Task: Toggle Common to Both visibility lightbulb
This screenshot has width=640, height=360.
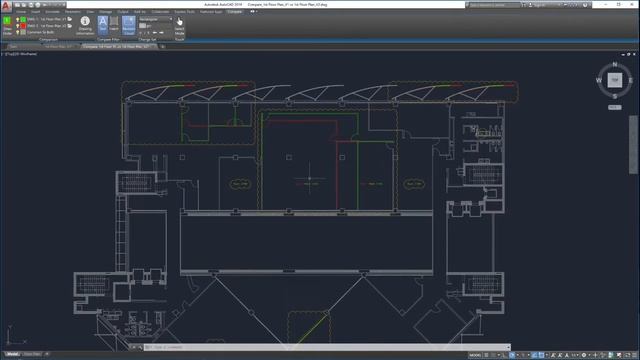Action: (18, 32)
